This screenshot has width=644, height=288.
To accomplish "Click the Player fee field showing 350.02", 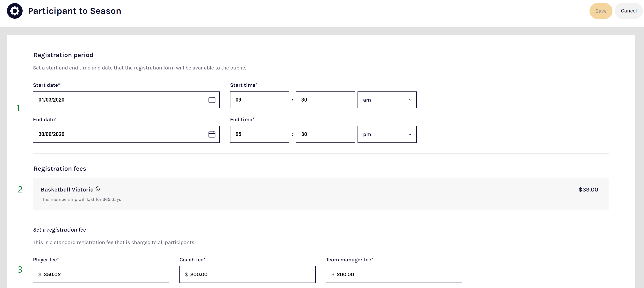I will click(101, 275).
